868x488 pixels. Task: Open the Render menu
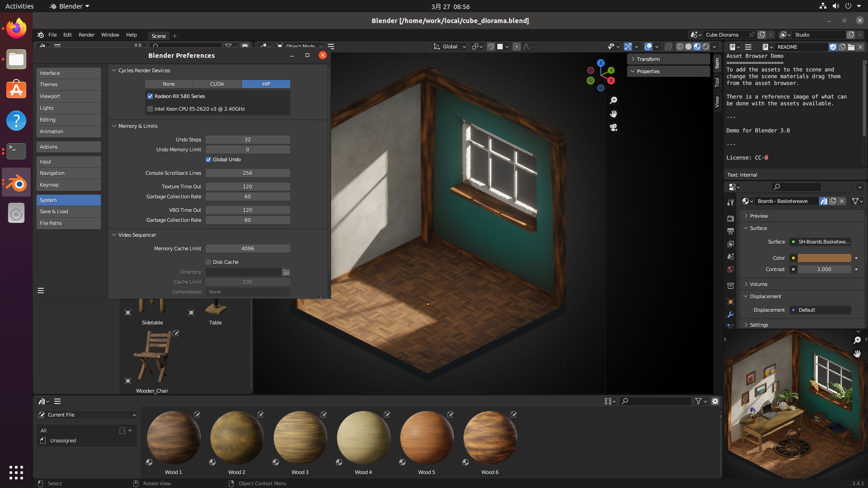[x=86, y=35]
